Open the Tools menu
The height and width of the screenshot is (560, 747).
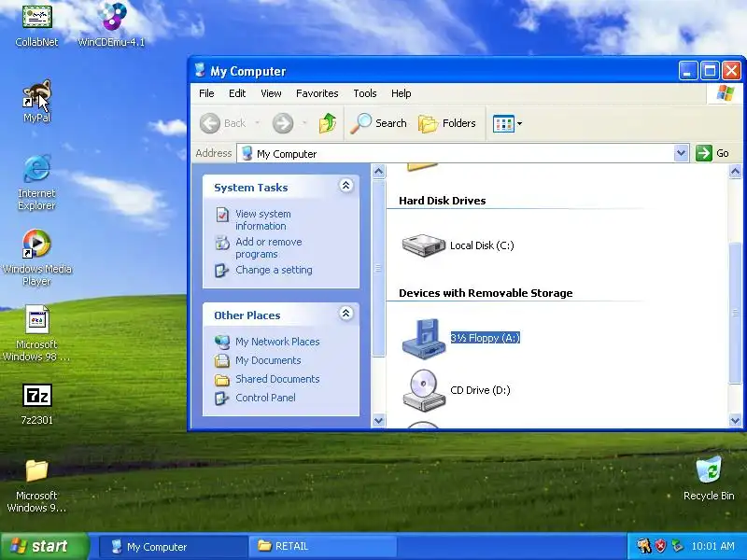[365, 93]
